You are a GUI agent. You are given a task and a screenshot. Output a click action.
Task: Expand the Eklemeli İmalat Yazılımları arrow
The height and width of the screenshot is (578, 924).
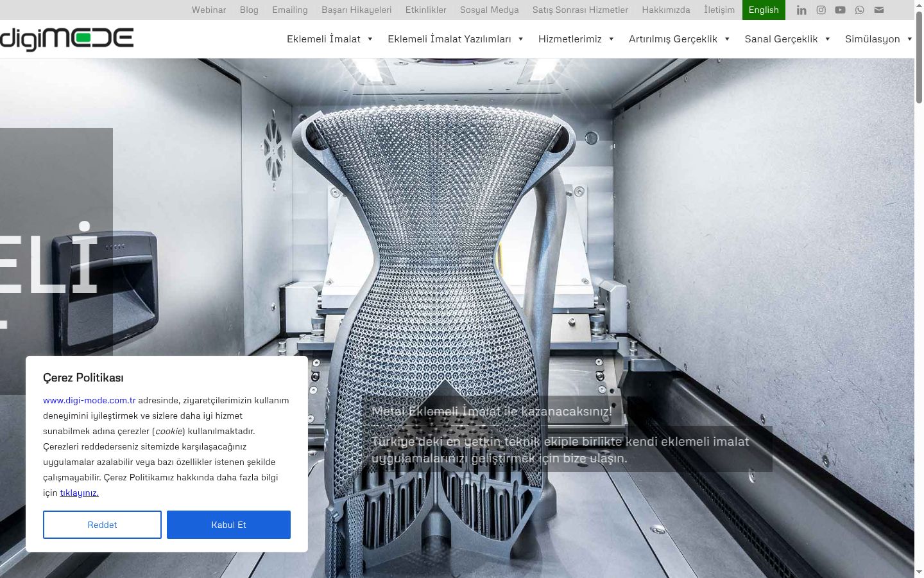click(x=521, y=39)
